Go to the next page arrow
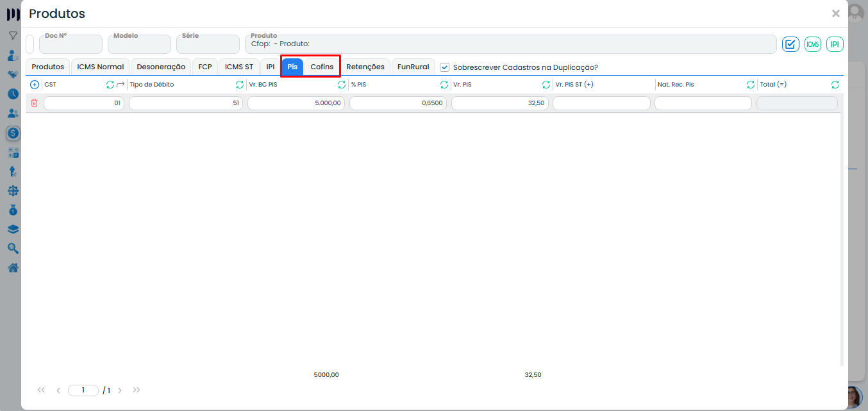The width and height of the screenshot is (868, 411). point(120,390)
